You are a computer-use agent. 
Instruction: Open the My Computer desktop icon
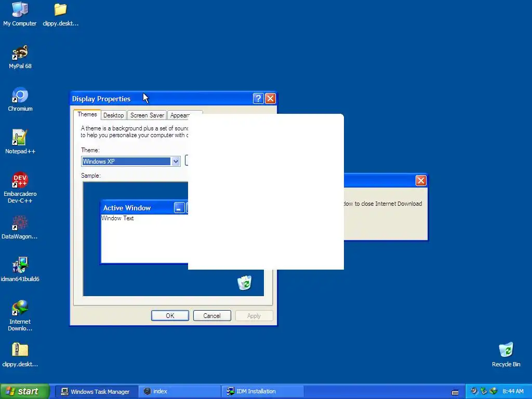[x=20, y=14]
